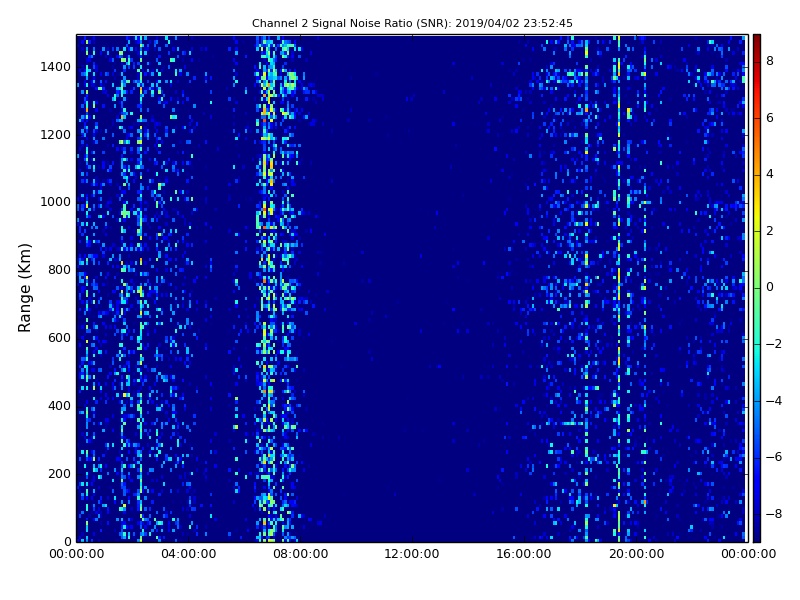This screenshot has height=600, width=800.
Task: Click the colorbar value label 8
Action: click(770, 61)
